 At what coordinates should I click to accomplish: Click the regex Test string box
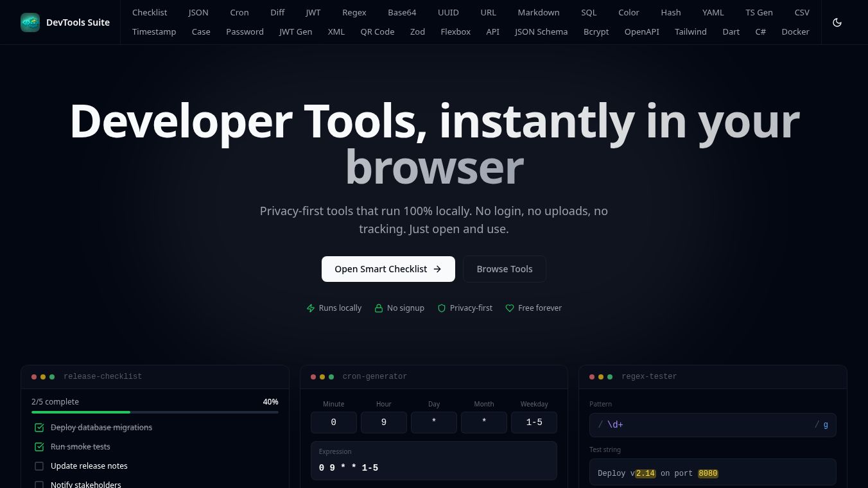(x=713, y=472)
